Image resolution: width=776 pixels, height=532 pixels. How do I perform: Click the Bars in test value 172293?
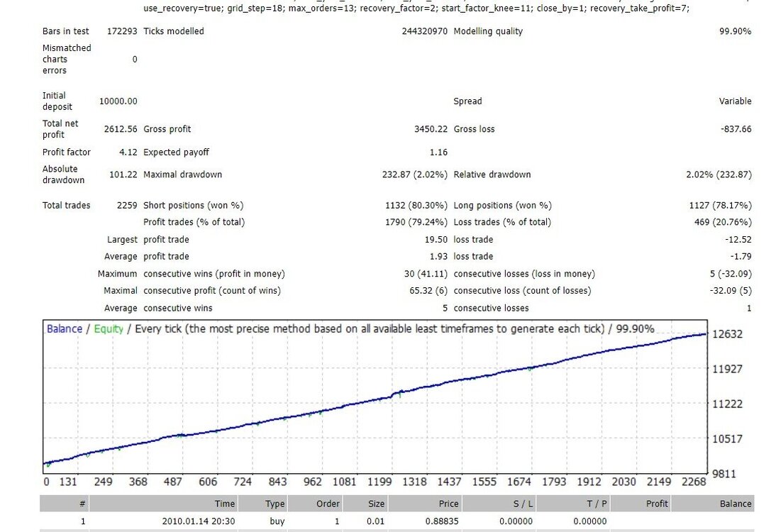(122, 31)
